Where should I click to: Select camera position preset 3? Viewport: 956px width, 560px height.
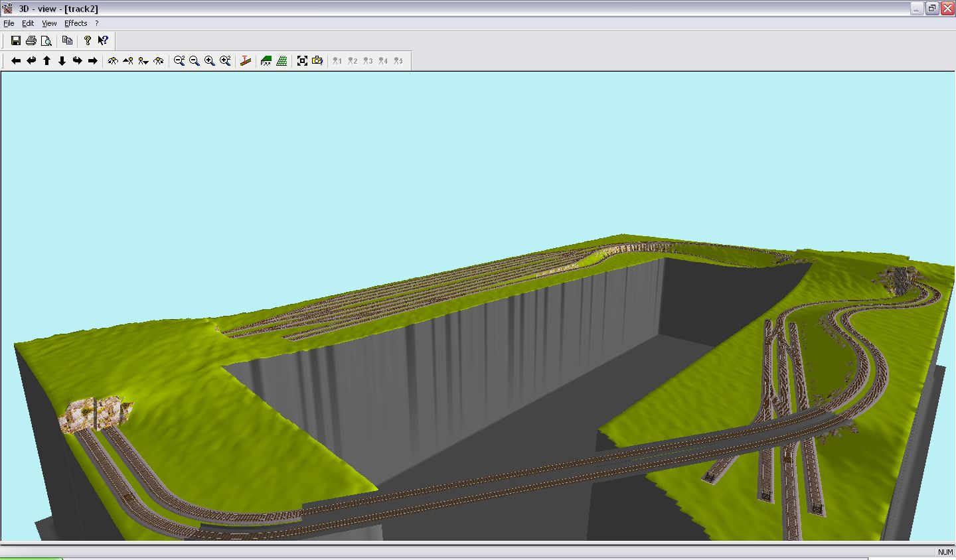coord(368,61)
